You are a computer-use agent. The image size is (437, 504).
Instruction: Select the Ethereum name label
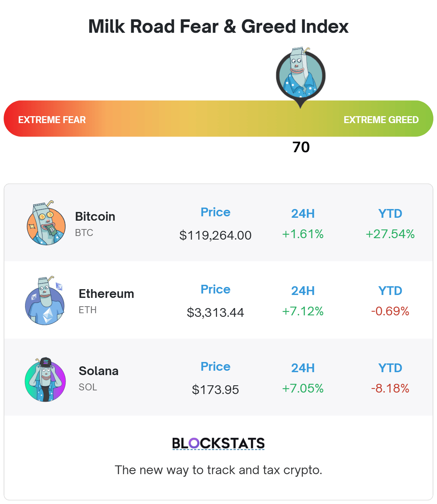[106, 294]
